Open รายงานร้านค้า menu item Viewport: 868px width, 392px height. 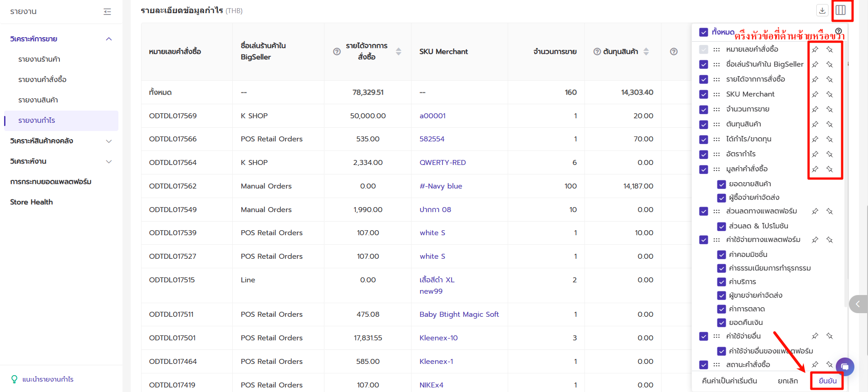(39, 59)
